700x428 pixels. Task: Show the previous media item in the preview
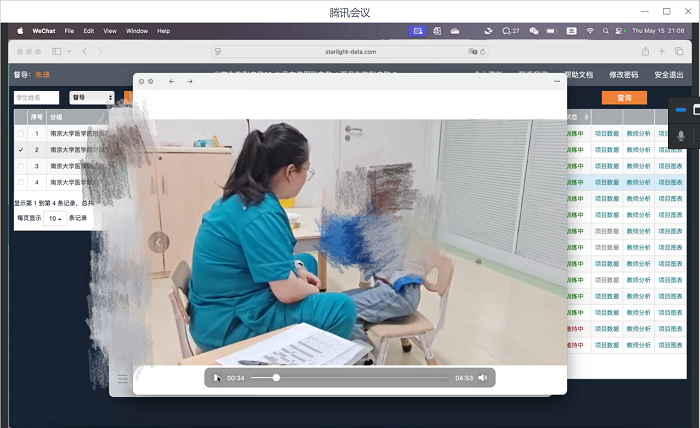pyautogui.click(x=158, y=242)
